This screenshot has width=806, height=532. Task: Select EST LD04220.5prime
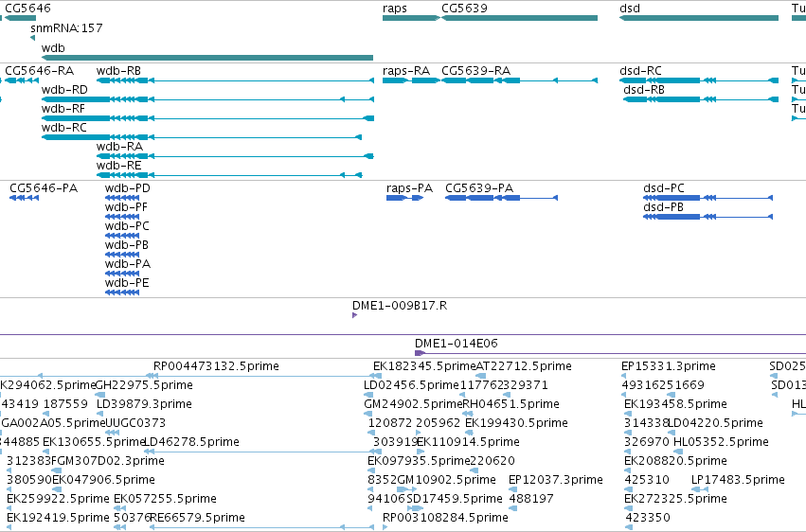(715, 423)
